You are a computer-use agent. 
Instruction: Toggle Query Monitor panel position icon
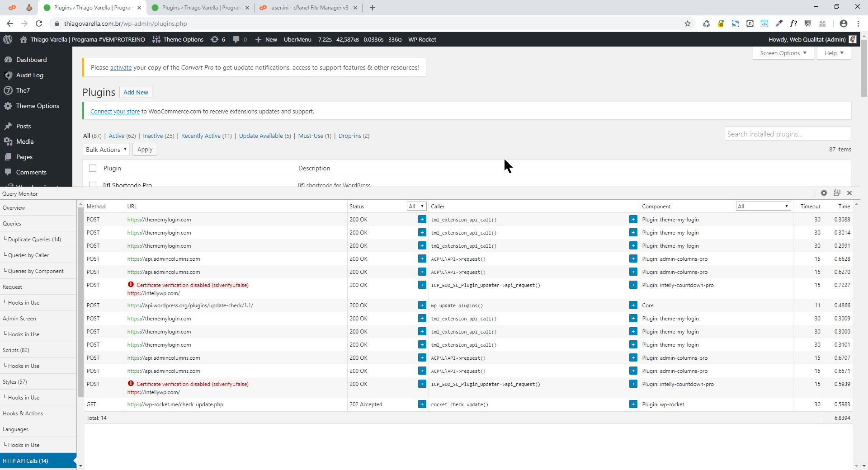(837, 193)
